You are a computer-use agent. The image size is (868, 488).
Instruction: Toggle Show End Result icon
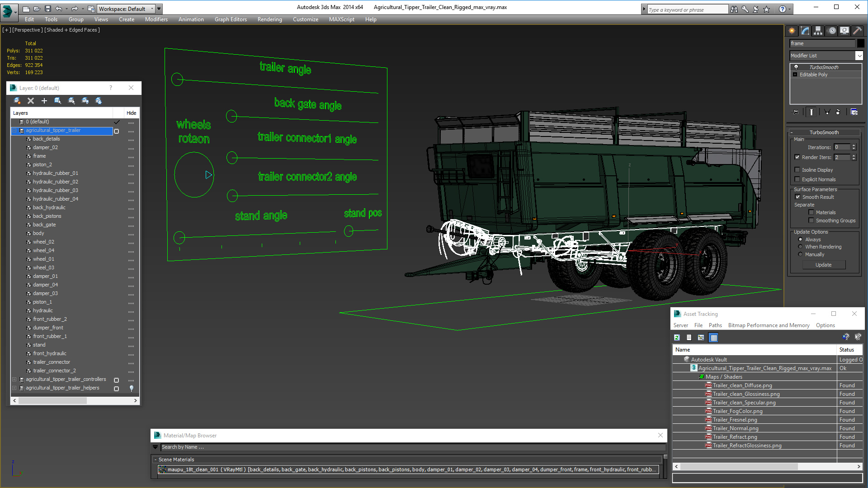coord(811,112)
